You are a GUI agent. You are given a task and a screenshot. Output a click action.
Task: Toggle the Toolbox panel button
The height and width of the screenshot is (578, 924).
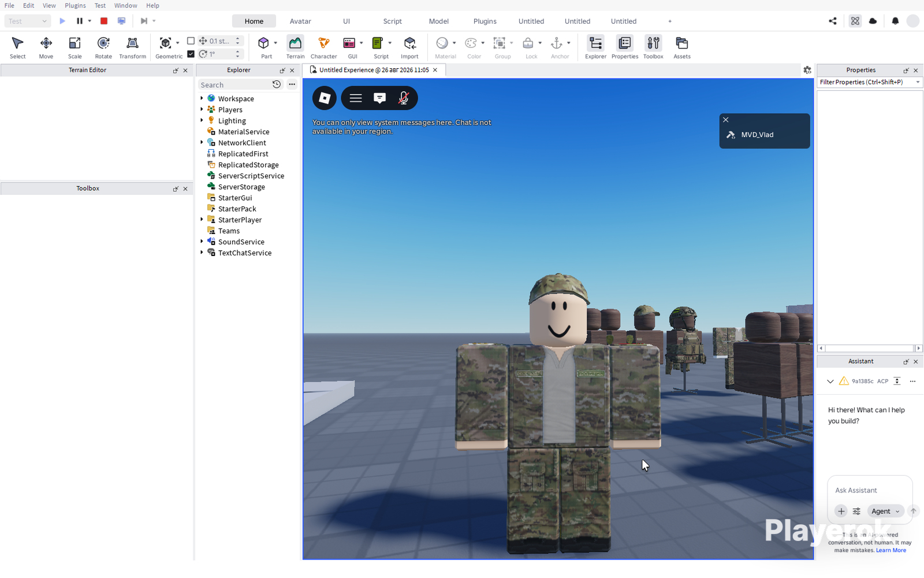(x=653, y=47)
